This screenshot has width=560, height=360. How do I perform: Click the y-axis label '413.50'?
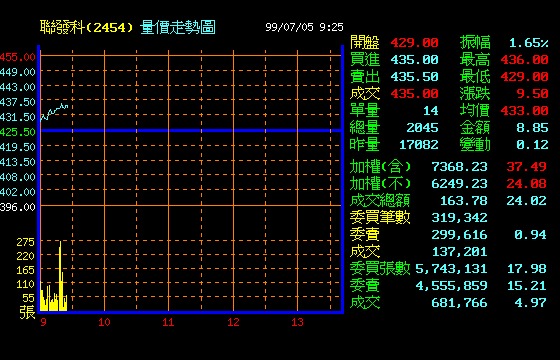coord(18,162)
